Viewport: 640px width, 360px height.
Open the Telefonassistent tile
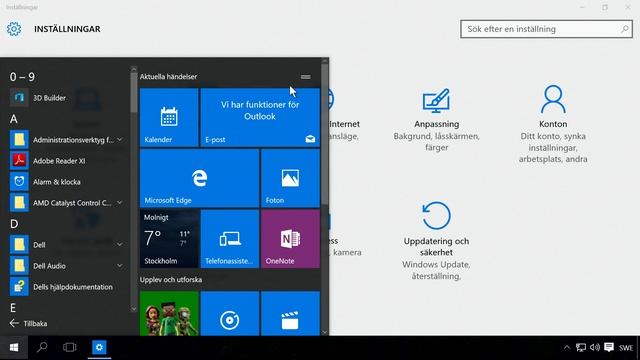[230, 239]
